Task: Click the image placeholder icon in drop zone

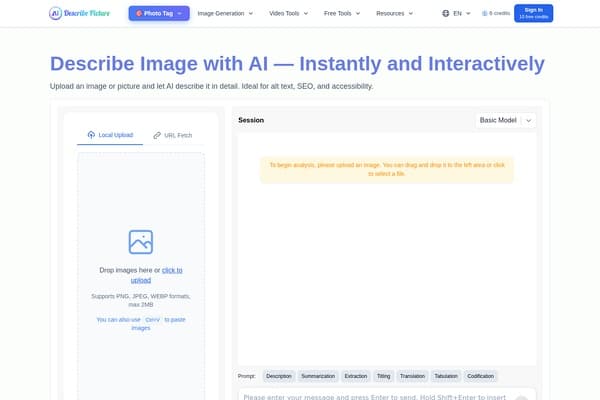Action: coord(141,242)
